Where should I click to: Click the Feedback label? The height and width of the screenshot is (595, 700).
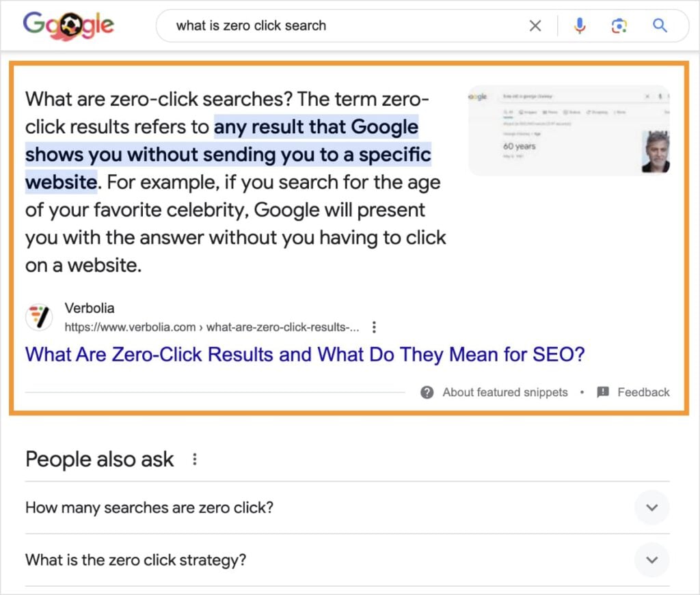[x=643, y=392]
